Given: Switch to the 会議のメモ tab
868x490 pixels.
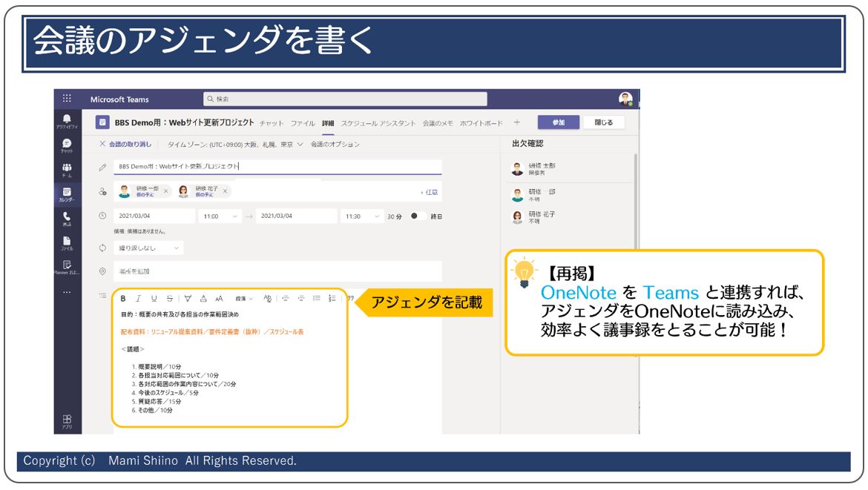Looking at the screenshot, I should click(438, 123).
